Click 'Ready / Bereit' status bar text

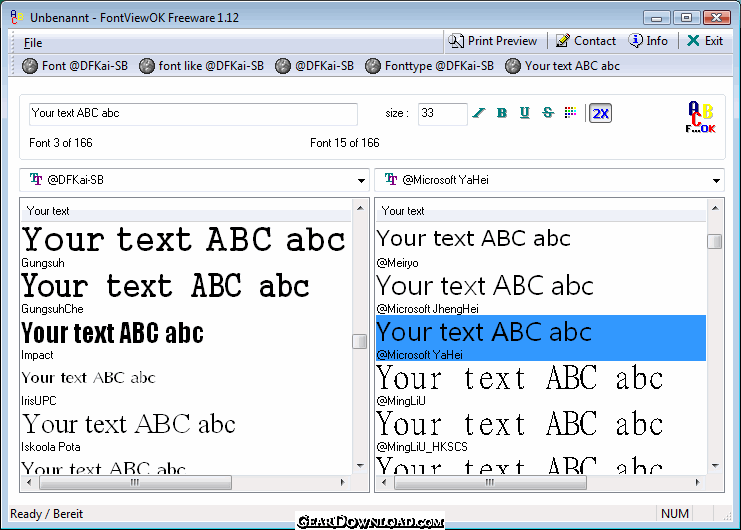point(46,513)
